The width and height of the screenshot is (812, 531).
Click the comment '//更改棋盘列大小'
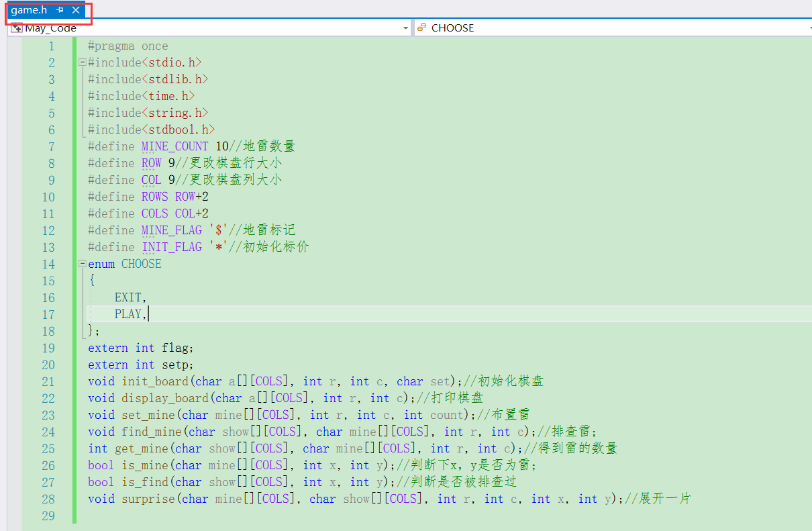click(228, 180)
